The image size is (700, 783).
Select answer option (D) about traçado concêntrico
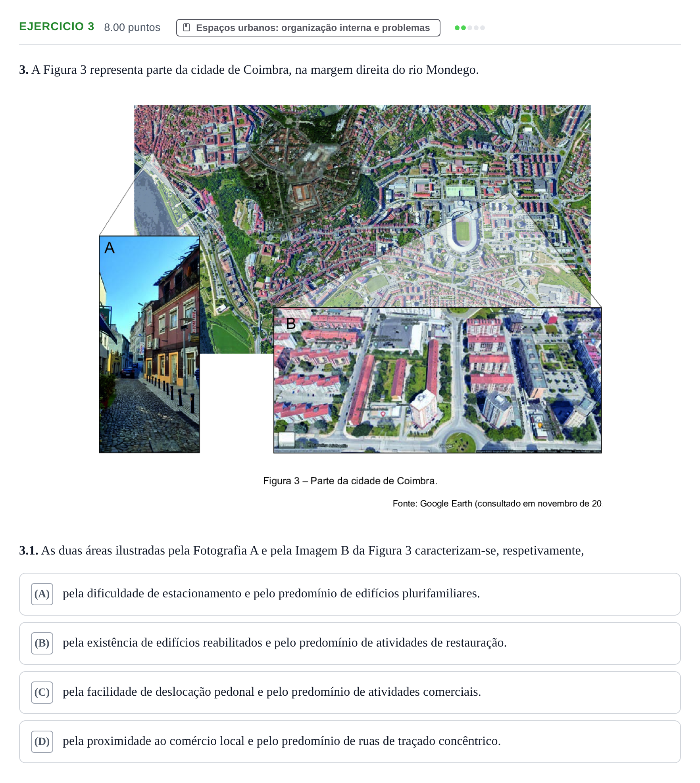(350, 741)
